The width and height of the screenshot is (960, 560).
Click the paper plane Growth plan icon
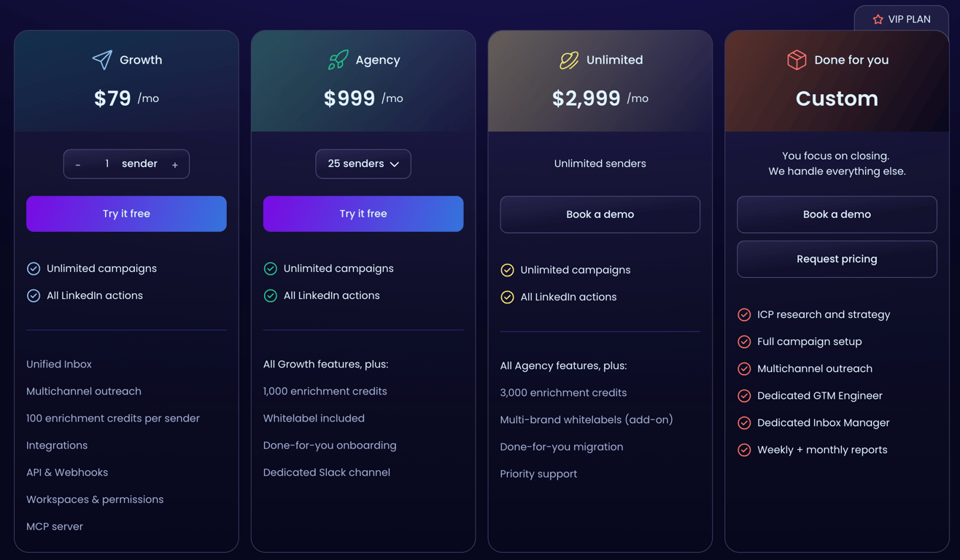click(x=102, y=60)
